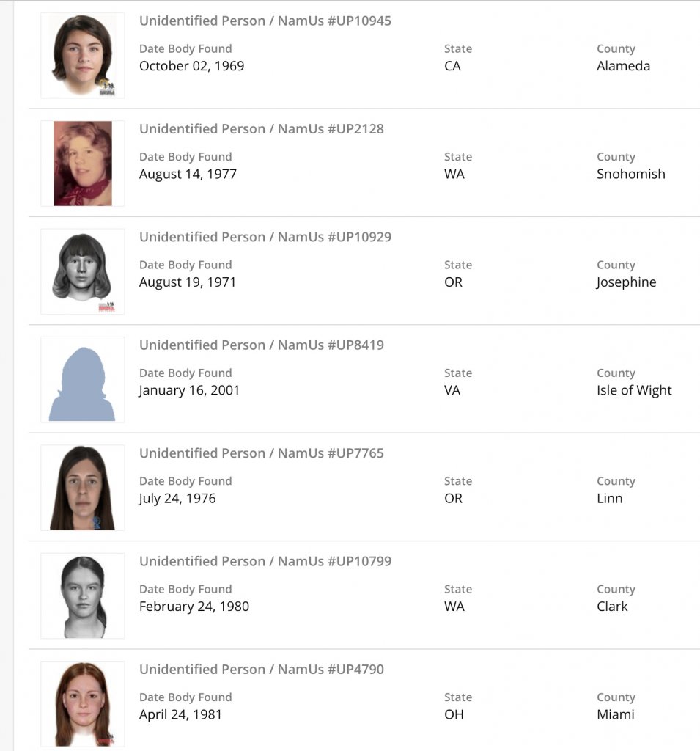View the thumbnail for case #UP4790
Viewport: 700px width, 751px height.
(82, 703)
